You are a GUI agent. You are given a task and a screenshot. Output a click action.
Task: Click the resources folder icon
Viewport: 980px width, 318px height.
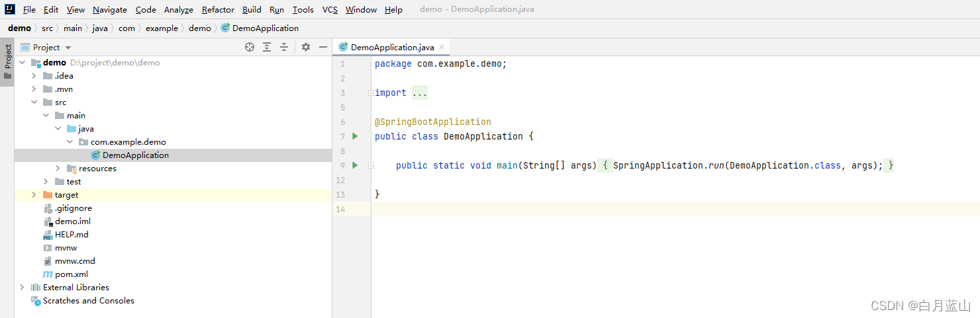72,169
